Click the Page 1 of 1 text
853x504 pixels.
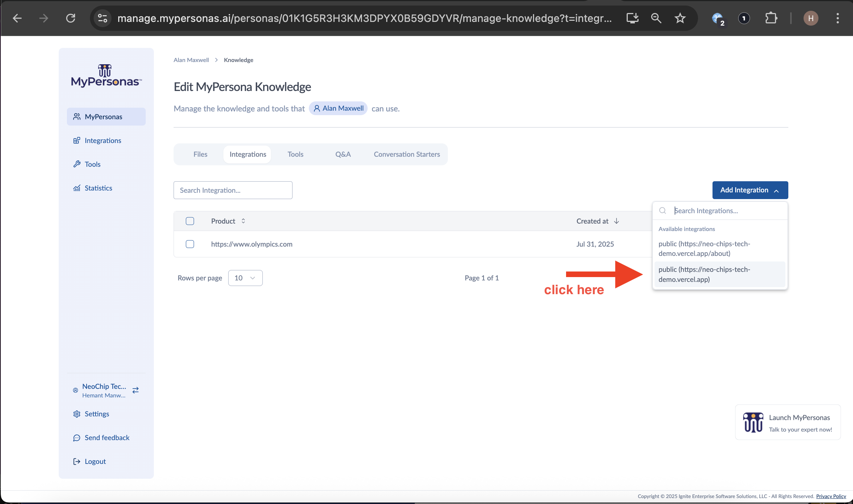[482, 278]
